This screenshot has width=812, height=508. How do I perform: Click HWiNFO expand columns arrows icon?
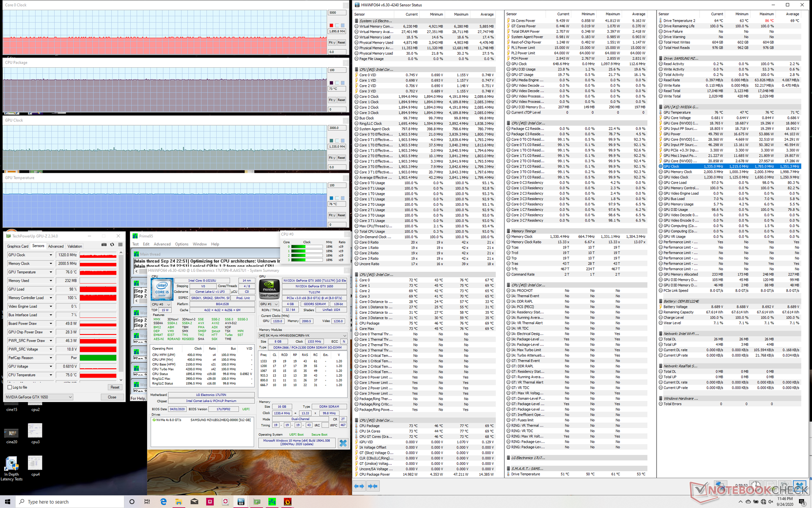coord(359,486)
